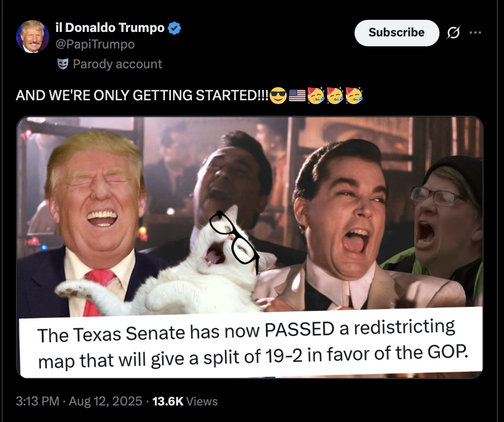Click the 13.6K Views count

(185, 401)
